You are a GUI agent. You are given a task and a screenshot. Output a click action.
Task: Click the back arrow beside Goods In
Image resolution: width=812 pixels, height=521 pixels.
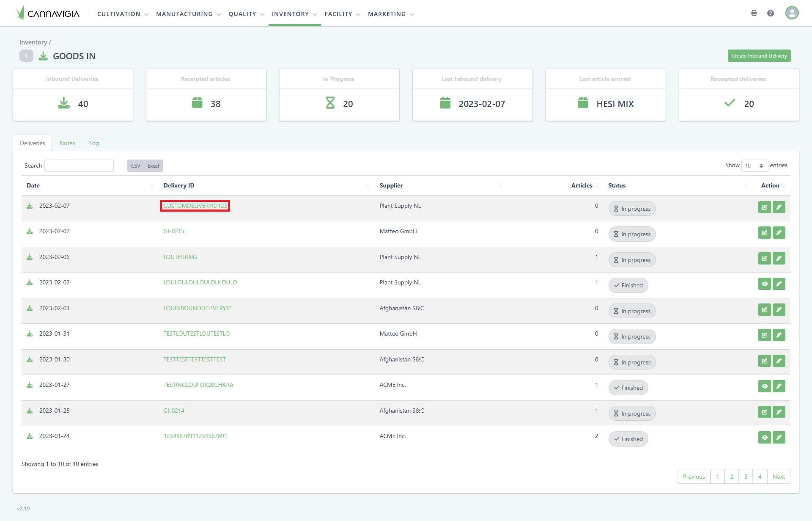26,56
